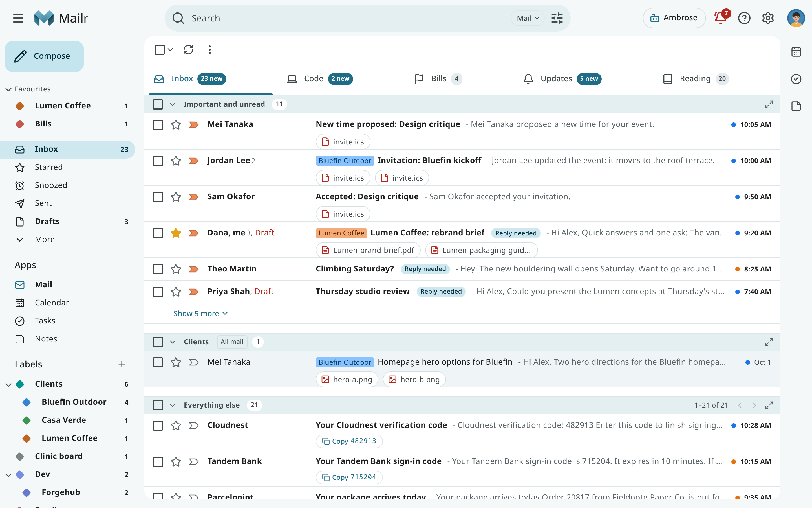Screen dimensions: 812x508
Task: Open the select-all dropdown arrow in toolbar
Action: pos(171,50)
